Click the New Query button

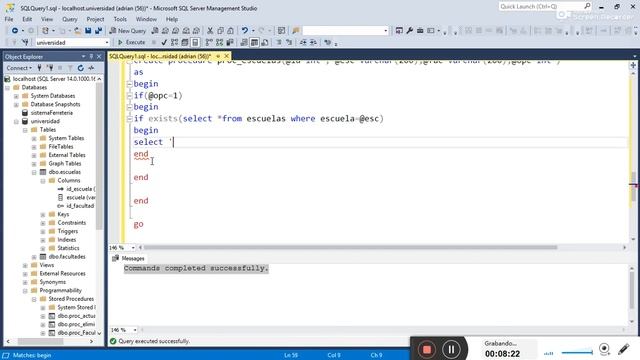point(127,31)
